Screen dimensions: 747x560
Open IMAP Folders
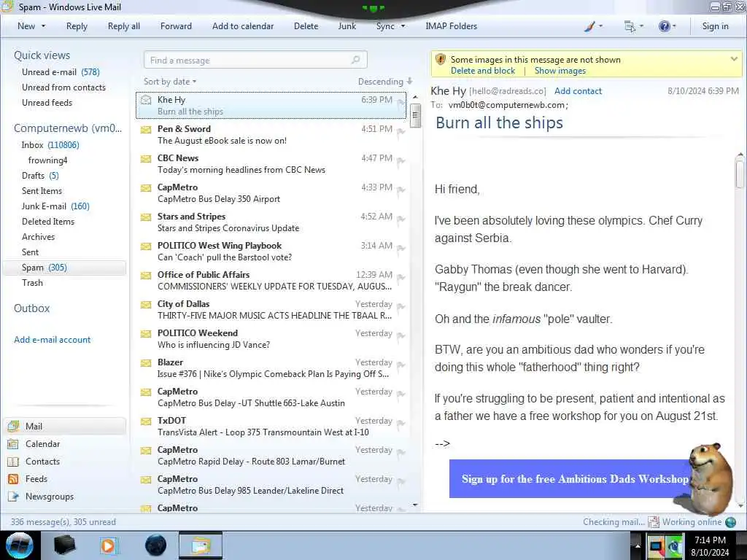click(451, 26)
